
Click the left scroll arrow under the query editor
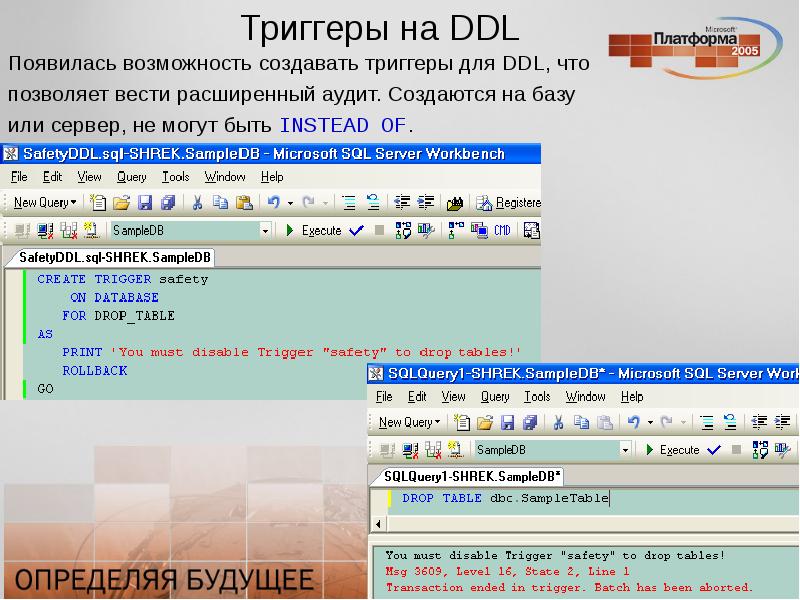click(378, 524)
